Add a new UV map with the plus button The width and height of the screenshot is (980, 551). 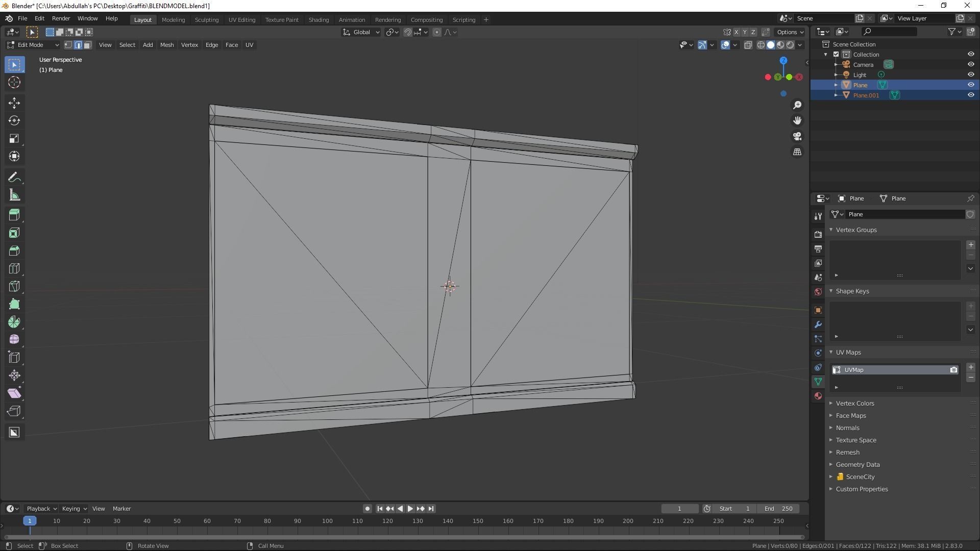click(971, 367)
